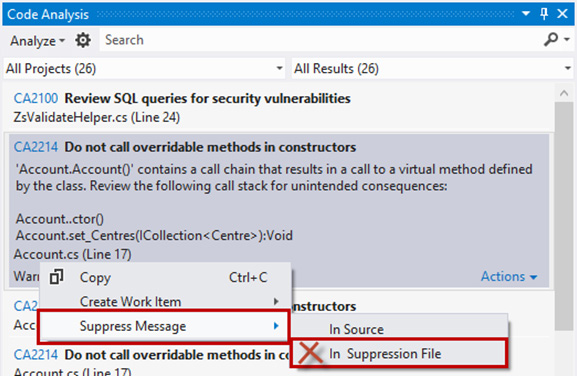This screenshot has height=377, width=577.
Task: Click the Copy icon in context menu
Action: 57,277
